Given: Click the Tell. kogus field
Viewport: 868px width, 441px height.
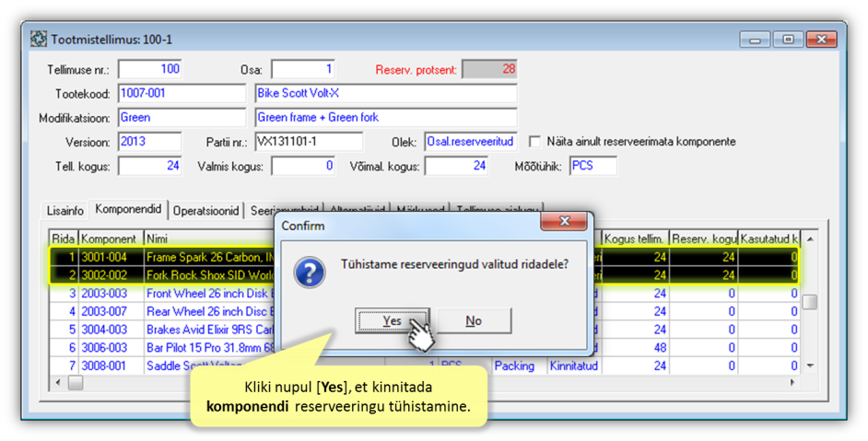Looking at the screenshot, I should [x=150, y=166].
